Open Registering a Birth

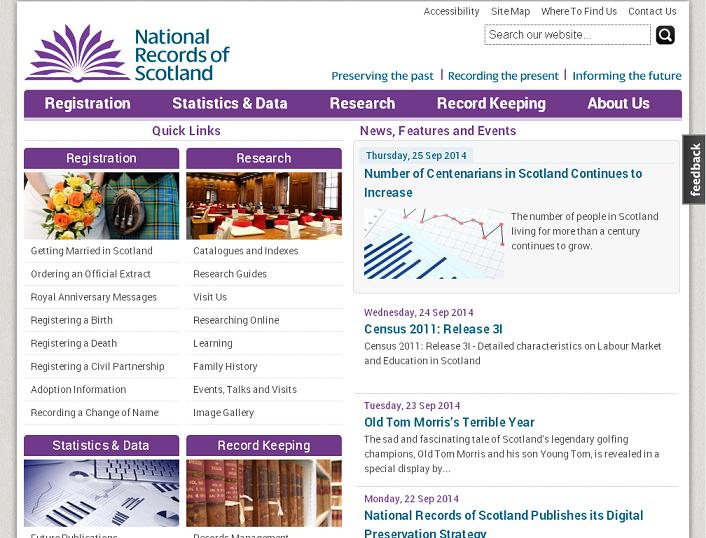[72, 320]
